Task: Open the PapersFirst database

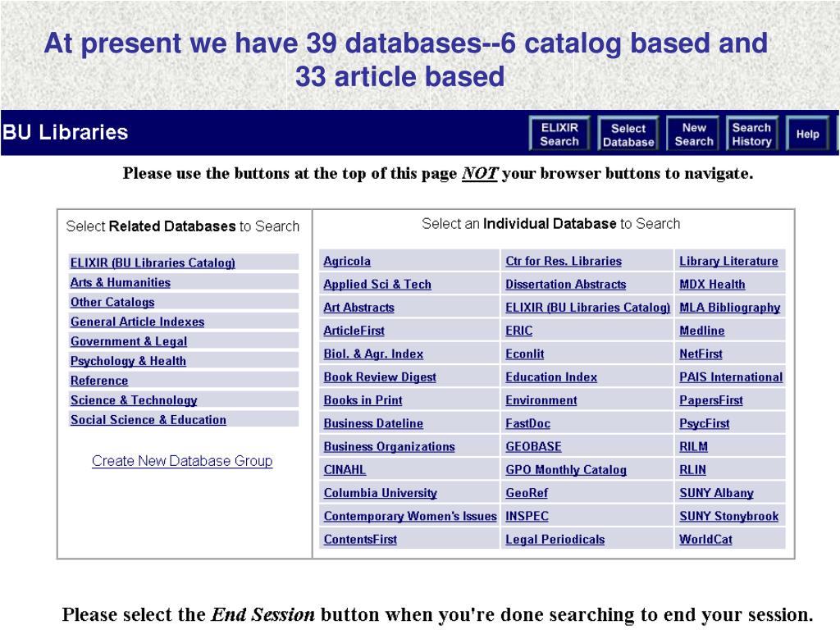Action: (711, 400)
